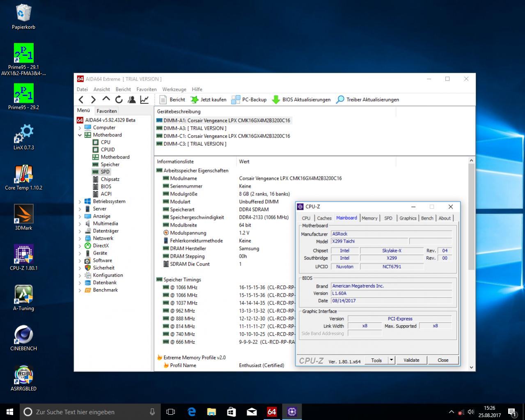Expand the Datenträger tree node
525x420 pixels.
click(x=80, y=231)
